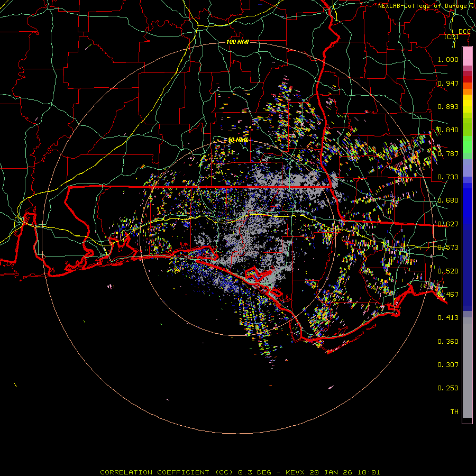Click the DCC product label
476x476 pixels.
[464, 32]
